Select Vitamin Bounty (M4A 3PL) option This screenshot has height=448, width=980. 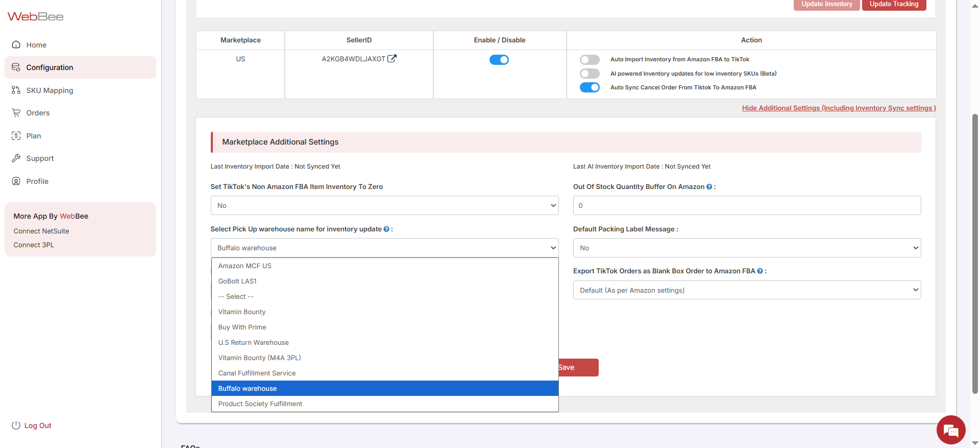260,358
